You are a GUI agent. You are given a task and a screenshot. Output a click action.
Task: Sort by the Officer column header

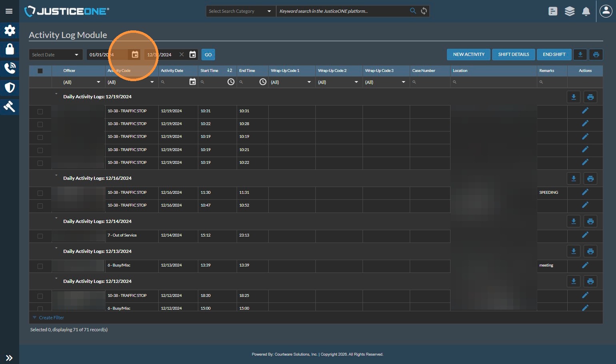69,71
